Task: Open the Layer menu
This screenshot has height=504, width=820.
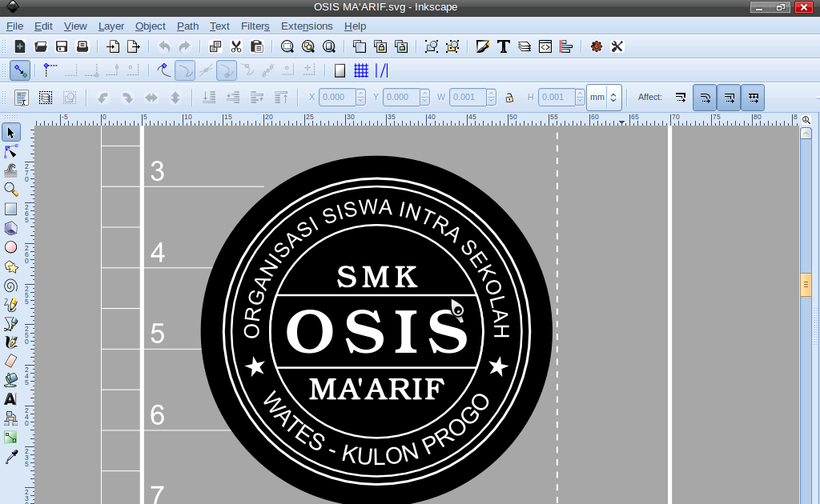Action: point(111,26)
